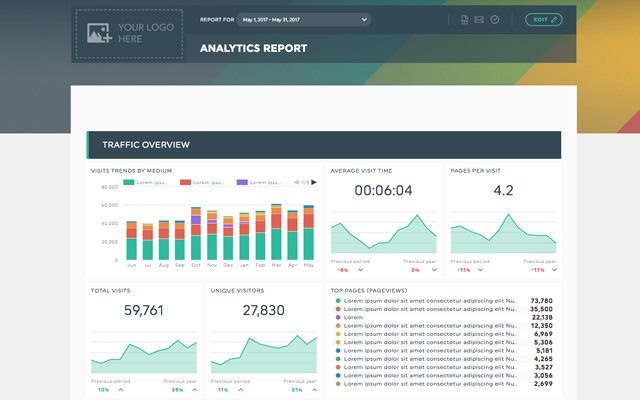
Task: Export the report as PDF
Action: [x=464, y=20]
